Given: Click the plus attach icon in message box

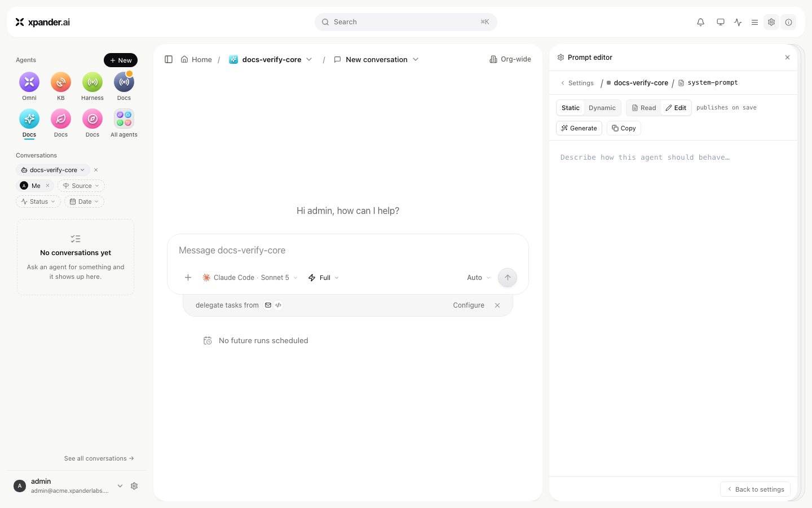Looking at the screenshot, I should tap(188, 278).
